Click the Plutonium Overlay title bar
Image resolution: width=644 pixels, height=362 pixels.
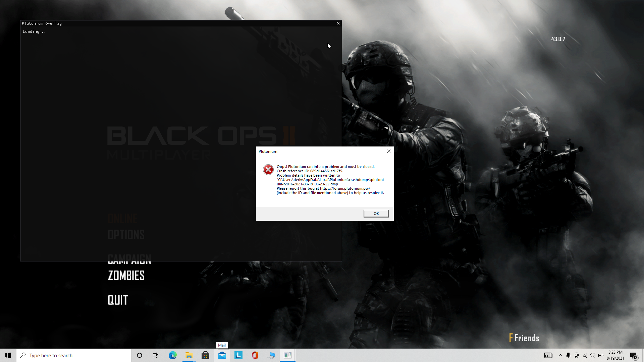click(181, 23)
